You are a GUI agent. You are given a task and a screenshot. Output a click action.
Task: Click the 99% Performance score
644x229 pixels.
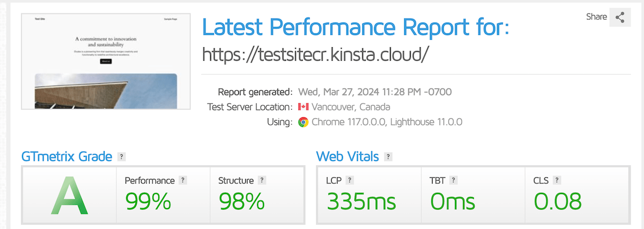coord(148,201)
